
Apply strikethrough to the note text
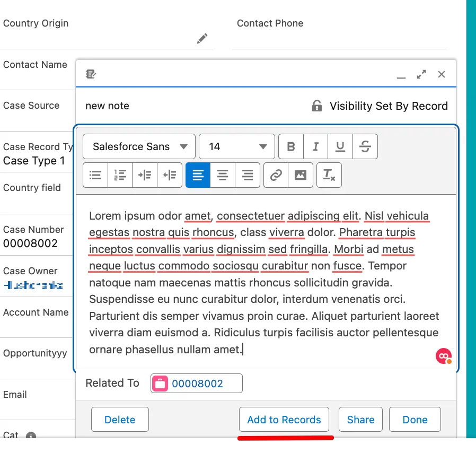365,147
